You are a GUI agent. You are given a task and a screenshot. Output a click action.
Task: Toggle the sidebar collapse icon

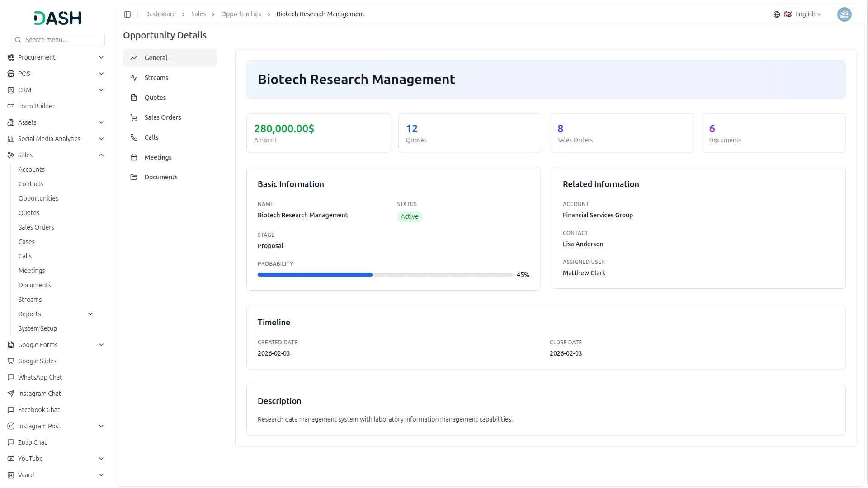(x=127, y=14)
